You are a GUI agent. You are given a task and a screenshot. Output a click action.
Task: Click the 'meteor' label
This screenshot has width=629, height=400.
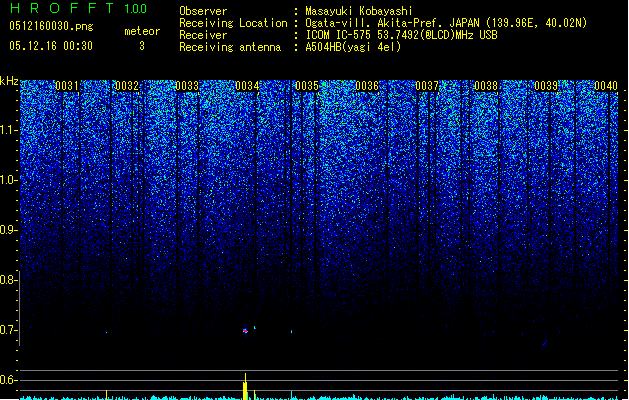(142, 31)
